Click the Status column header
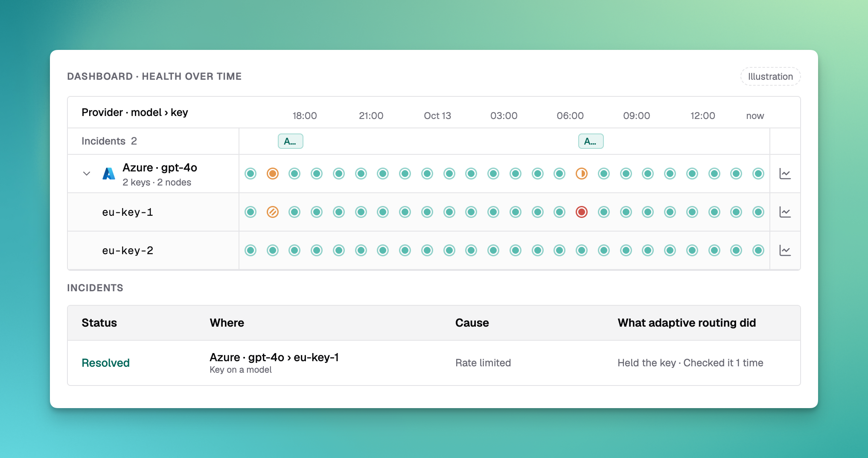Screen dimensions: 868x458 point(99,323)
